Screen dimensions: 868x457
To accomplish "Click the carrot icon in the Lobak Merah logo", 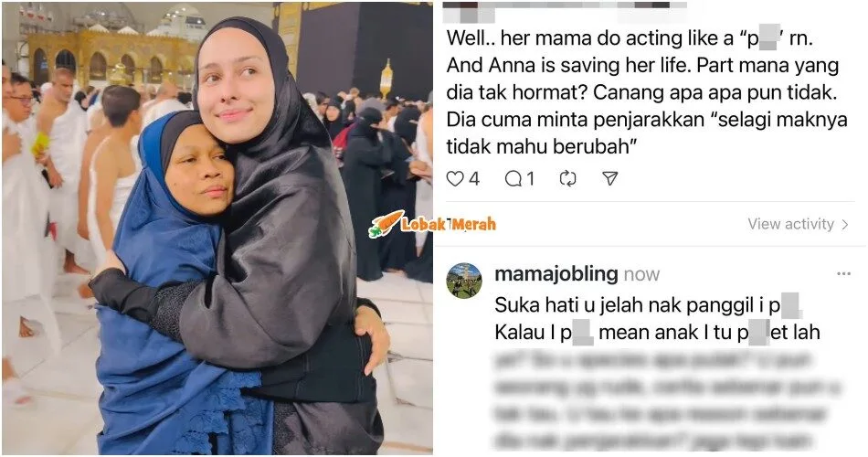I will point(386,224).
